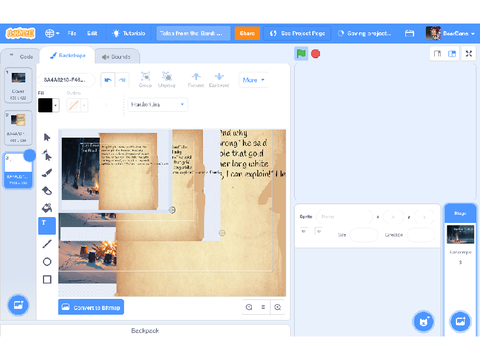The image size is (480, 360).
Task: Choose the Select arrow tool
Action: (x=47, y=137)
